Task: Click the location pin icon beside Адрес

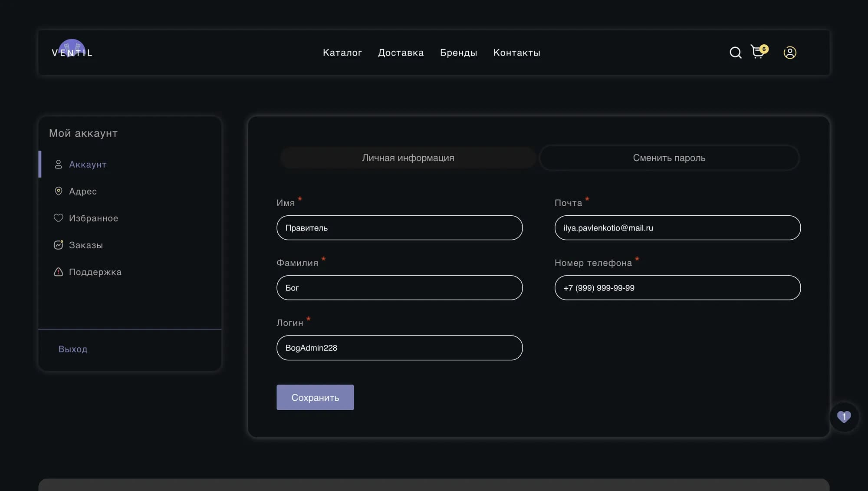Action: (x=58, y=191)
